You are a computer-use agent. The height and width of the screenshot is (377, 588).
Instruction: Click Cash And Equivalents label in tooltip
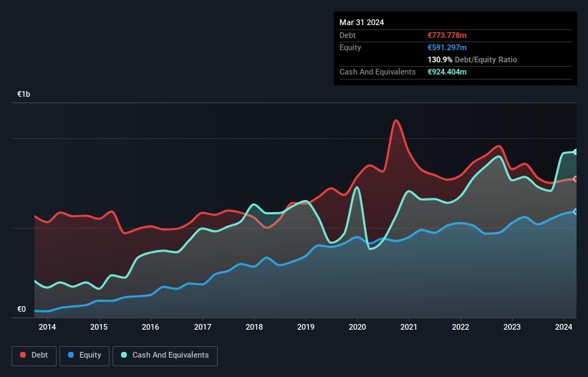377,72
